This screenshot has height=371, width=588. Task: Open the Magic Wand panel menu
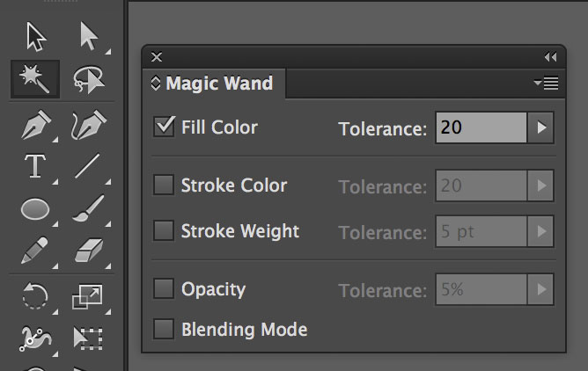pyautogui.click(x=546, y=84)
